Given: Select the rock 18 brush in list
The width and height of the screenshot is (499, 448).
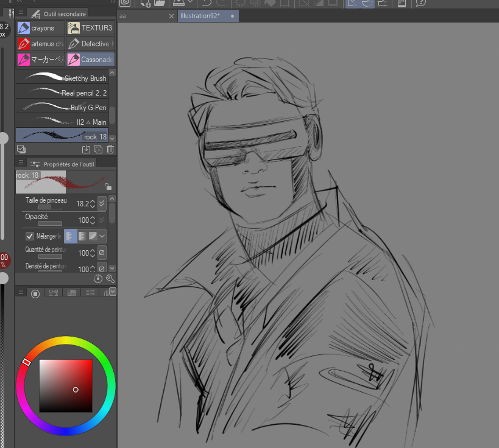Looking at the screenshot, I should pyautogui.click(x=62, y=136).
